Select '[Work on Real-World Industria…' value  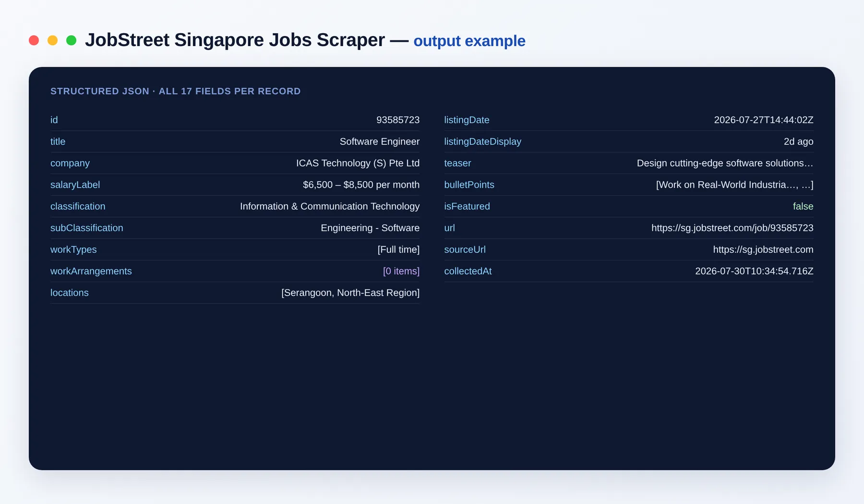pos(734,185)
